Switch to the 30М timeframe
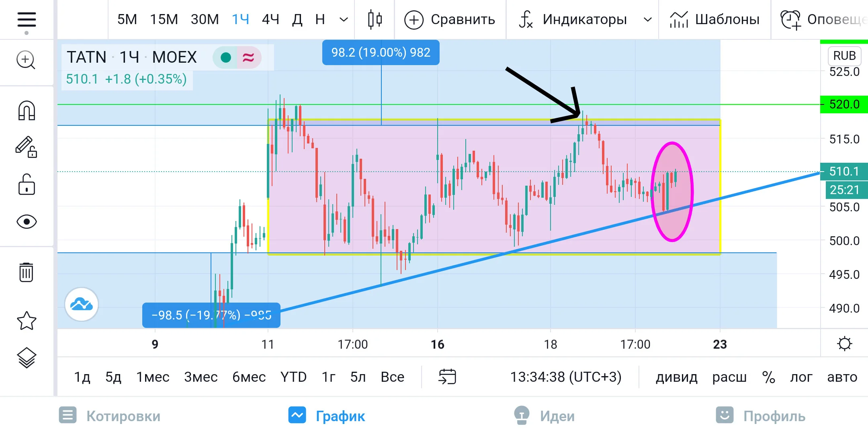 pos(205,19)
